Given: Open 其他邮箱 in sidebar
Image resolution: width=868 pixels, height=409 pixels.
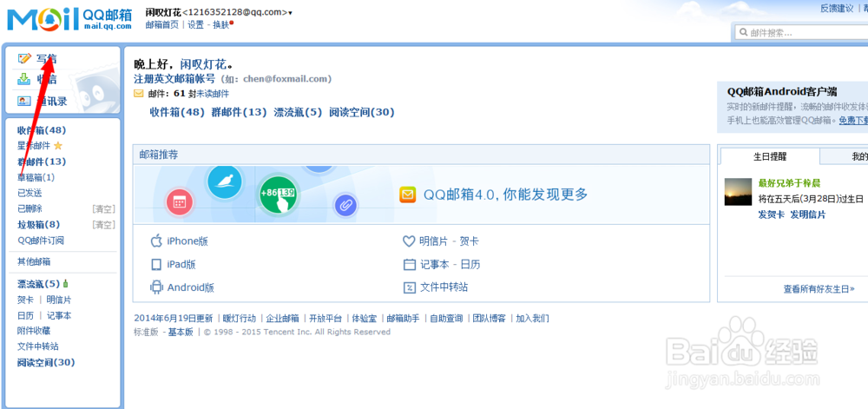Looking at the screenshot, I should (x=34, y=261).
